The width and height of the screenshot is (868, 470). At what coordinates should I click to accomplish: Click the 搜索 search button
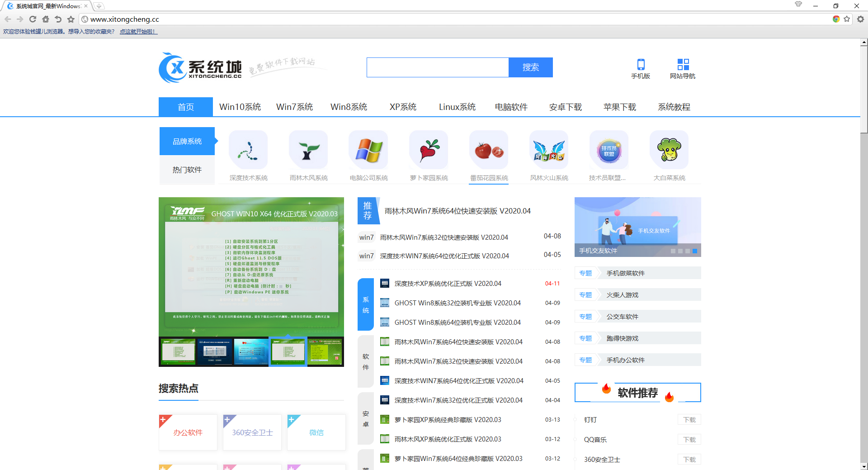pyautogui.click(x=531, y=67)
